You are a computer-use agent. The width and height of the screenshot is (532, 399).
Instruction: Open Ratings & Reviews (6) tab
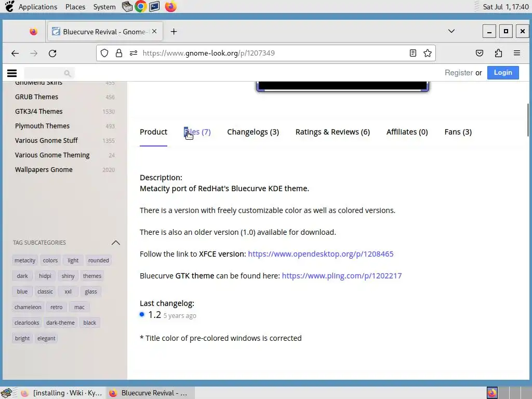coord(332,132)
